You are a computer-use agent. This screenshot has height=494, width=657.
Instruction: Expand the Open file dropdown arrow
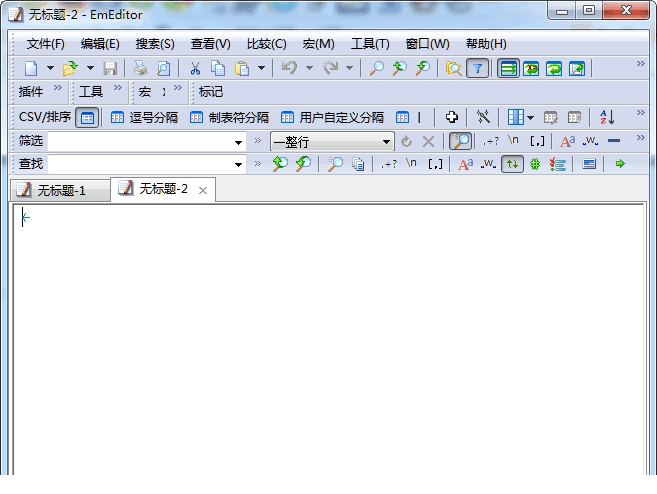tap(90, 68)
